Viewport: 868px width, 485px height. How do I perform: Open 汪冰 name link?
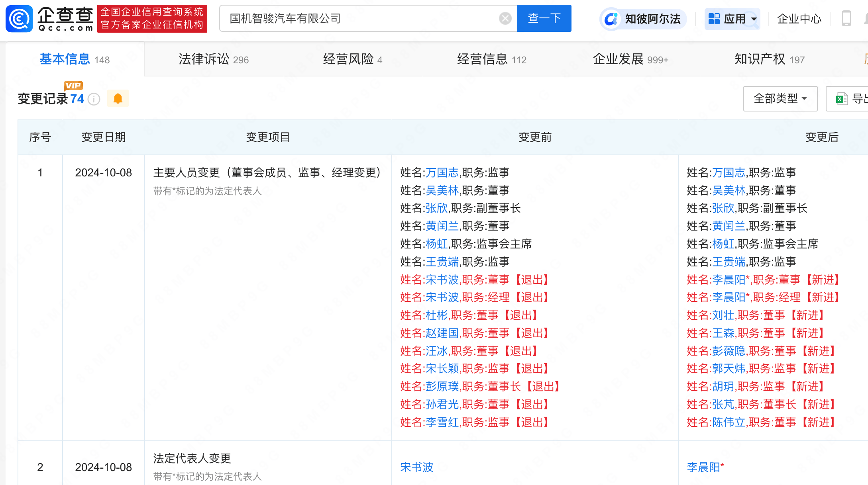pyautogui.click(x=437, y=351)
